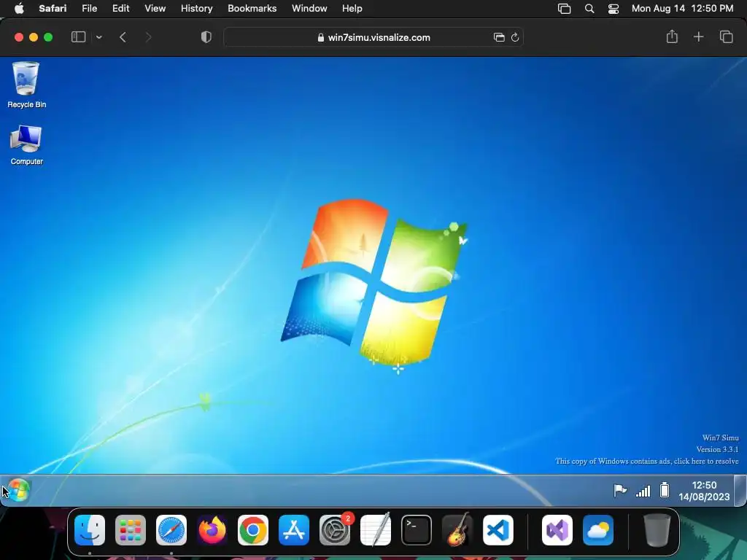This screenshot has width=747, height=560.
Task: Launch Terminal from the Dock
Action: click(x=417, y=529)
